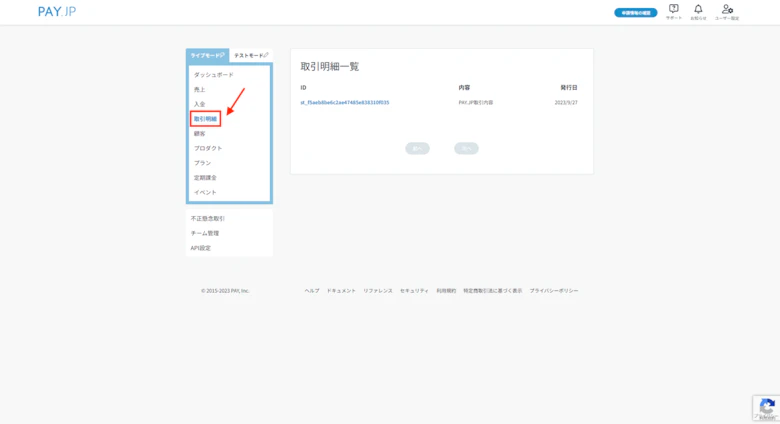This screenshot has height=424, width=780.
Task: Click the 2023/9/27 issue date
Action: 566,103
